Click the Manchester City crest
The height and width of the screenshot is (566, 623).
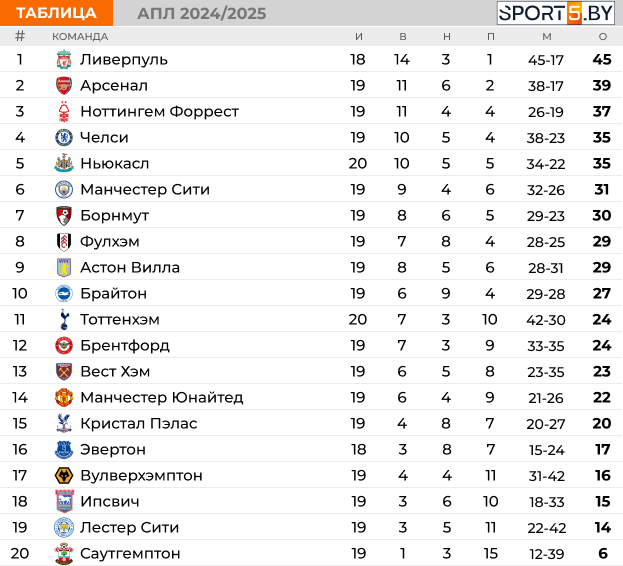pyautogui.click(x=64, y=189)
